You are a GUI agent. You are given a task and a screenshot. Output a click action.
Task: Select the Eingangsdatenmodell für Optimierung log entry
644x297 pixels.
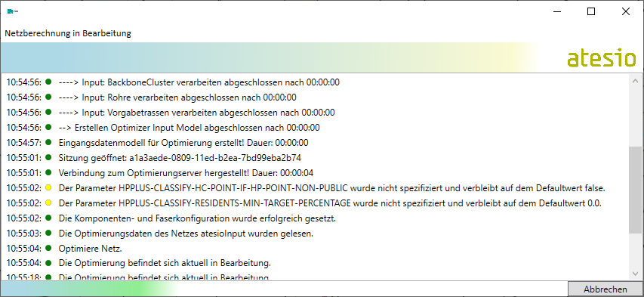tap(157, 143)
